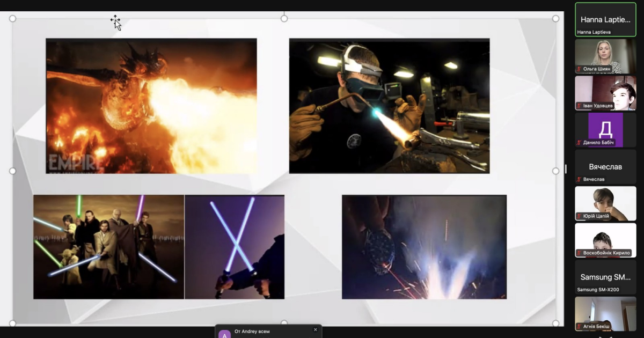Click the muted mic icon by Вячеслав's name label

coord(580,179)
